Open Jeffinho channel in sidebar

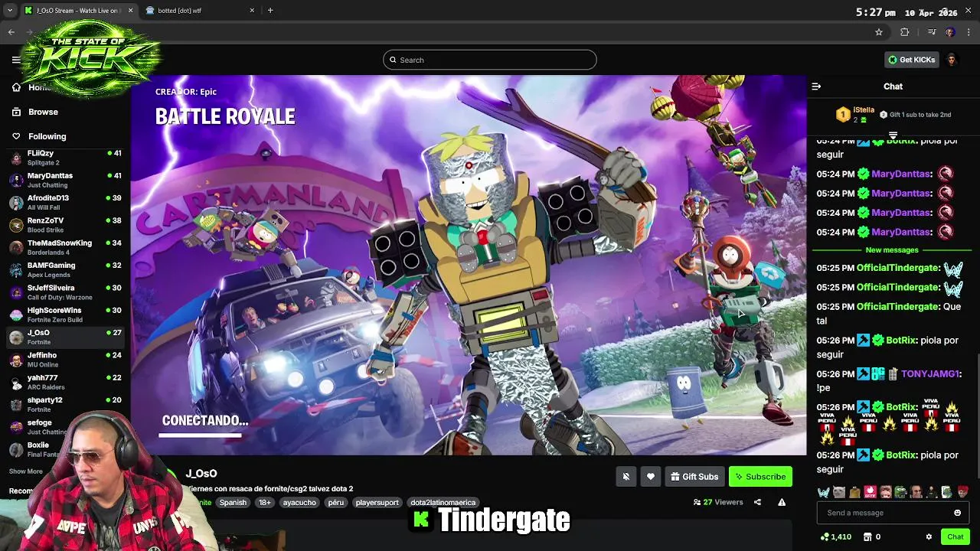tap(65, 360)
